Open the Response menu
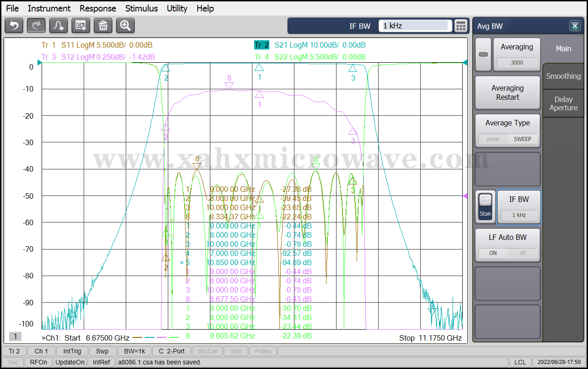The image size is (588, 369). coord(98,8)
